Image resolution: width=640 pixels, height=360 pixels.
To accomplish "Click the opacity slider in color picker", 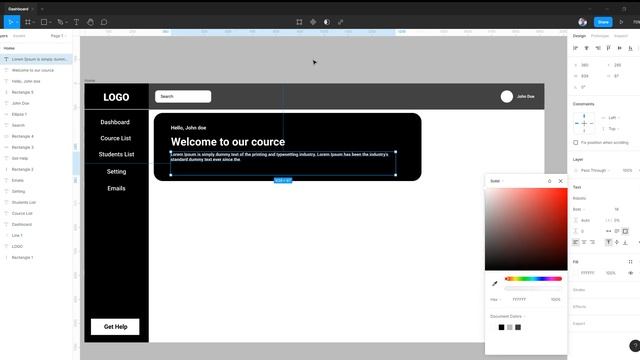I will pyautogui.click(x=533, y=288).
